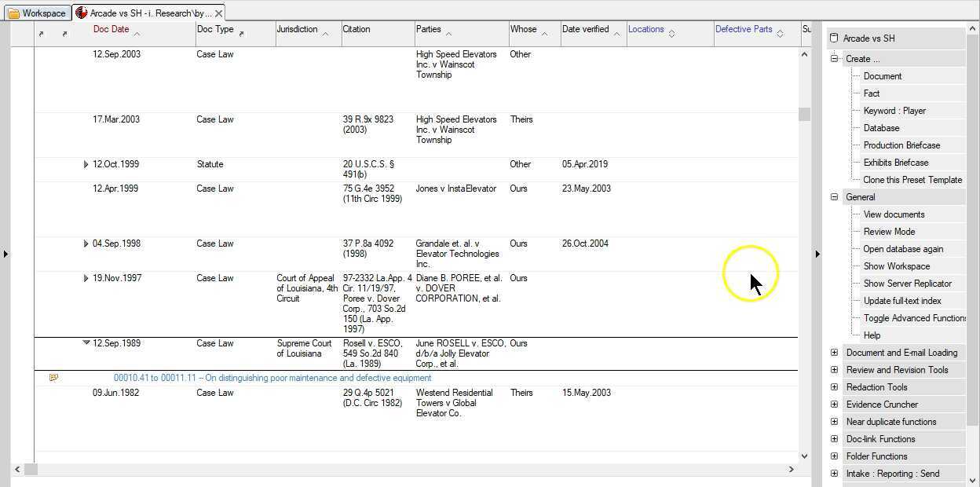Sort by the Jurisdiction column header
980x487 pixels.
[x=297, y=29]
